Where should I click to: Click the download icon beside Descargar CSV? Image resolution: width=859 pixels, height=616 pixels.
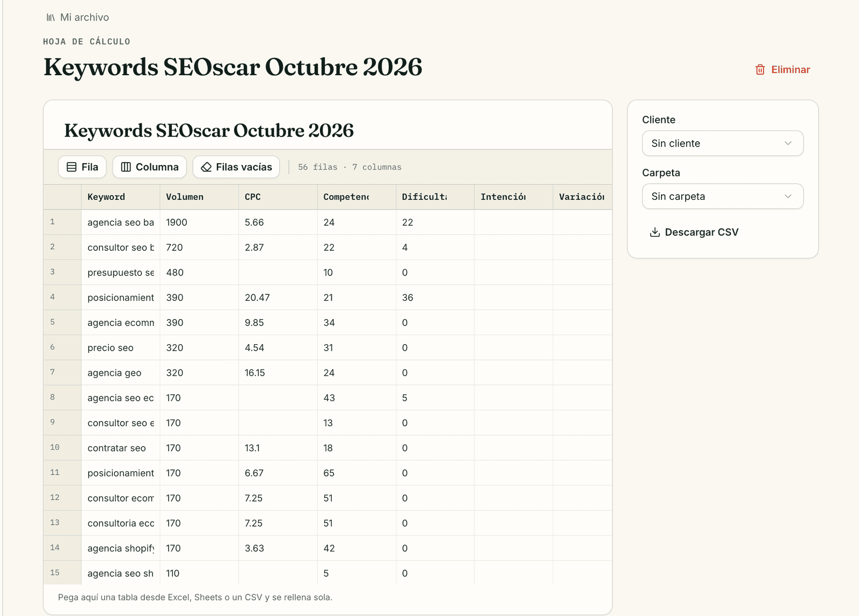click(655, 232)
